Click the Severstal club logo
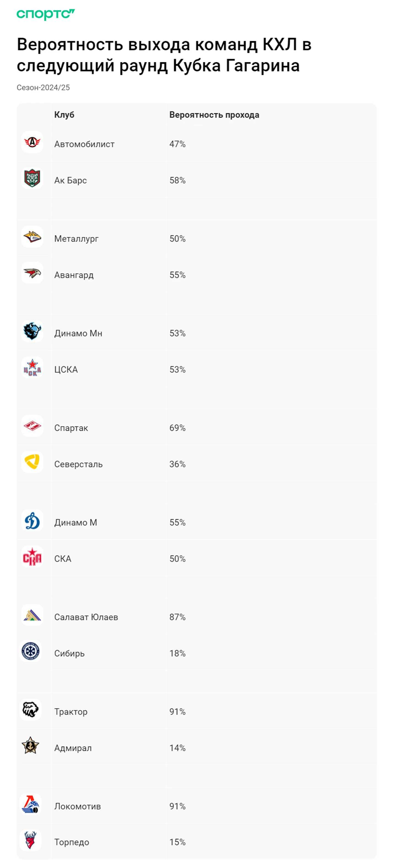Viewport: 402px width, 868px height. click(32, 462)
